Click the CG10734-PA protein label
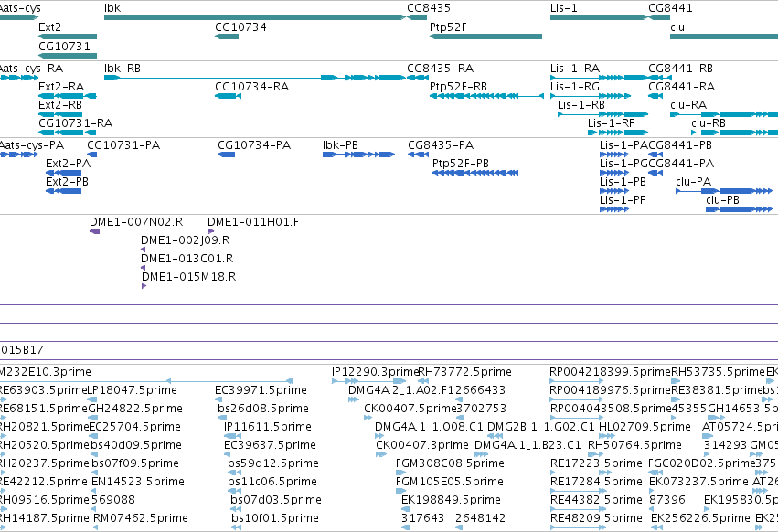This screenshot has height=532, width=778. [x=254, y=145]
